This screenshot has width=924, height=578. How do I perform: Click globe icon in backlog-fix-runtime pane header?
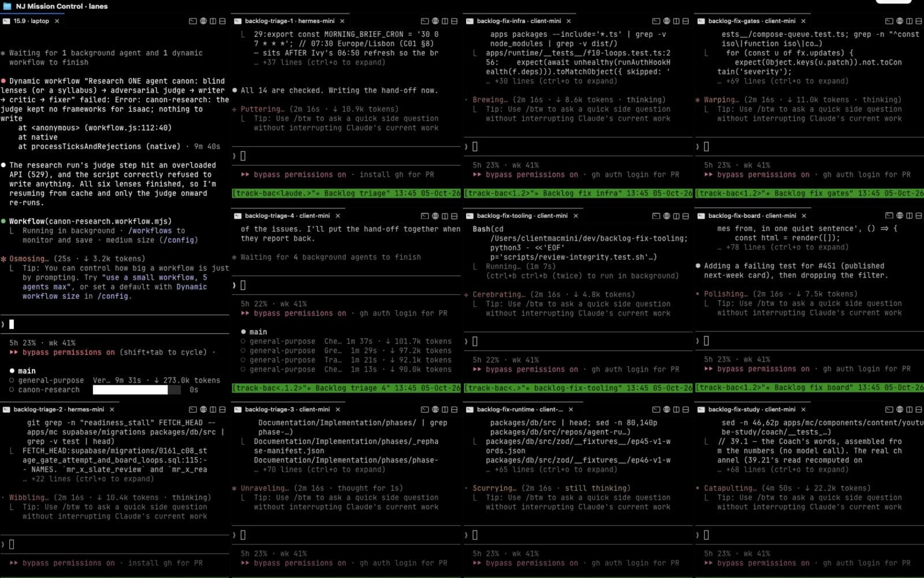pyautogui.click(x=666, y=409)
